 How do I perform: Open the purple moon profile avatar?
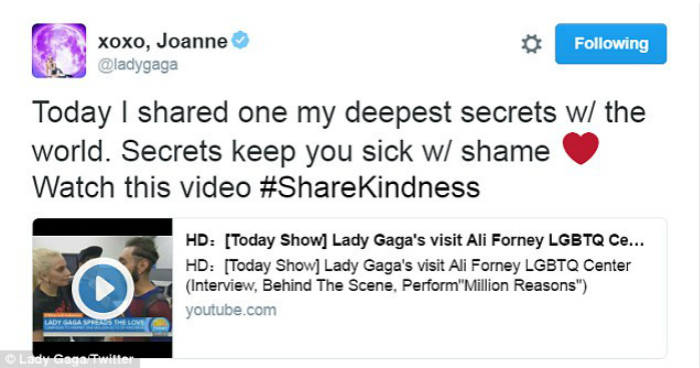[x=59, y=50]
